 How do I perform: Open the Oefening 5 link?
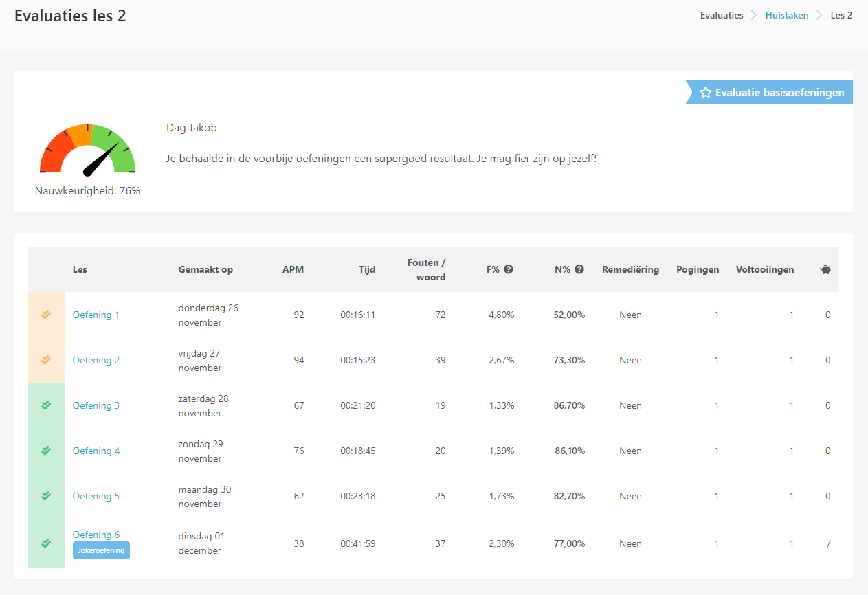coord(96,496)
